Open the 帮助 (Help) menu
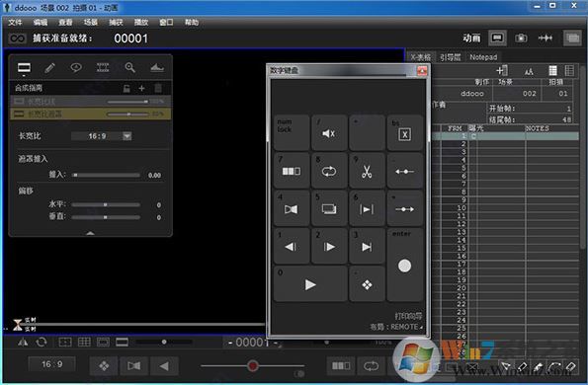Image resolution: width=588 pixels, height=385 pixels. pos(192,22)
